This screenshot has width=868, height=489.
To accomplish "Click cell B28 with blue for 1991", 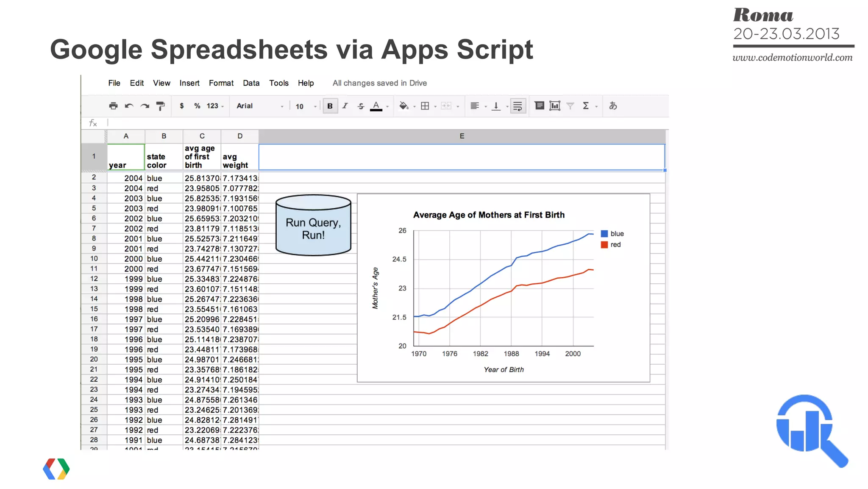I will pos(164,440).
